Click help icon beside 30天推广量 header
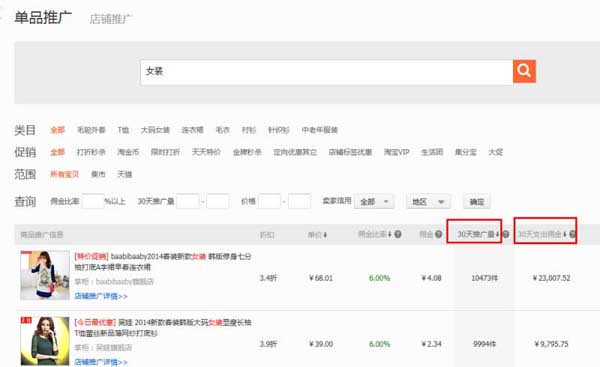 (506, 234)
